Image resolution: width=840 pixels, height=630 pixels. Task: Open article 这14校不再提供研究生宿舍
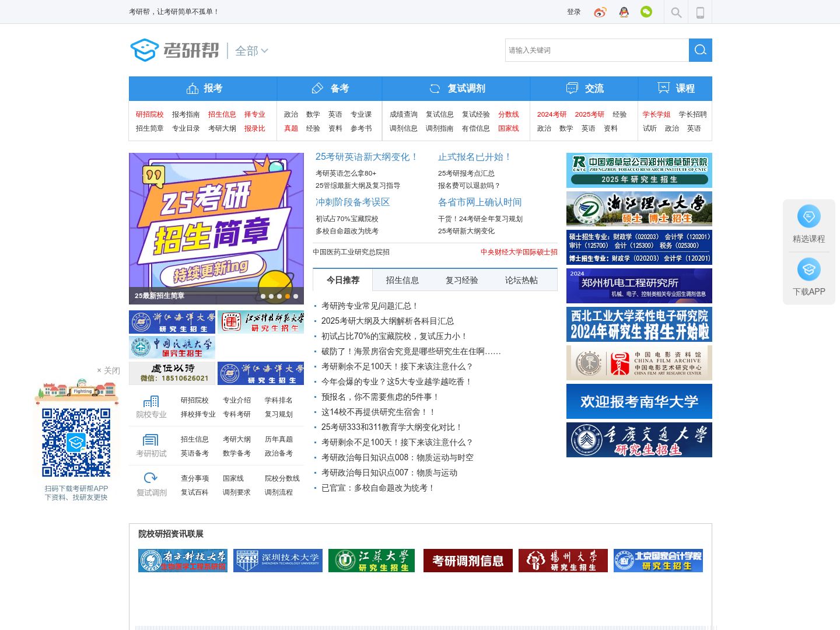tap(379, 412)
